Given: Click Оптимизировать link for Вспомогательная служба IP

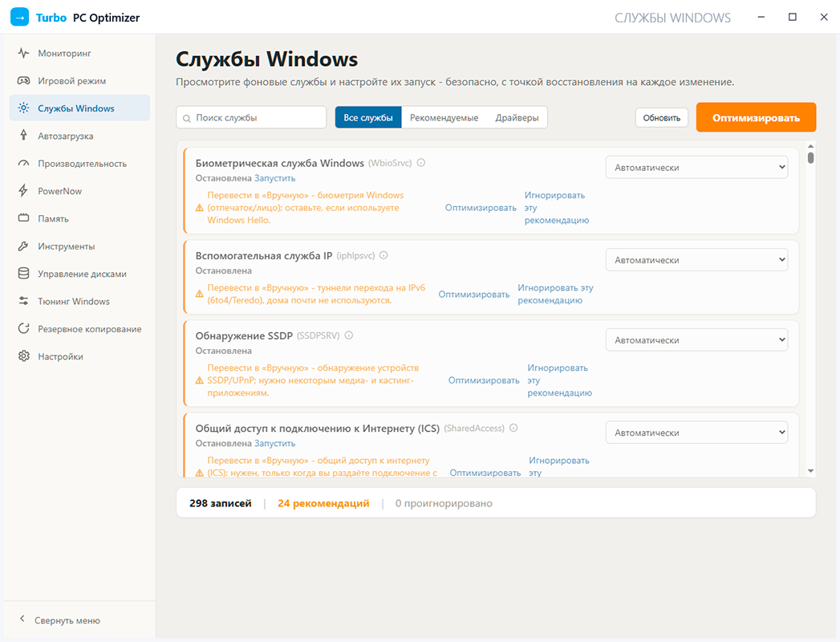Looking at the screenshot, I should pos(474,295).
